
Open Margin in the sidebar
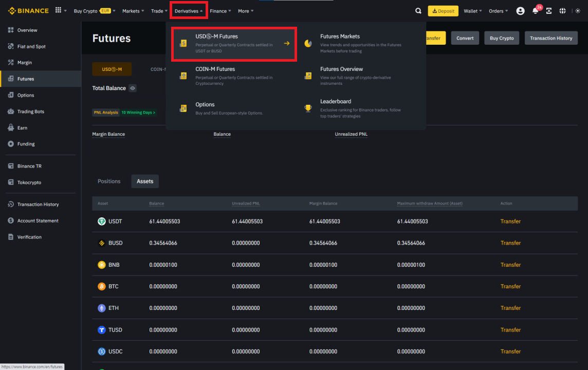41,63
